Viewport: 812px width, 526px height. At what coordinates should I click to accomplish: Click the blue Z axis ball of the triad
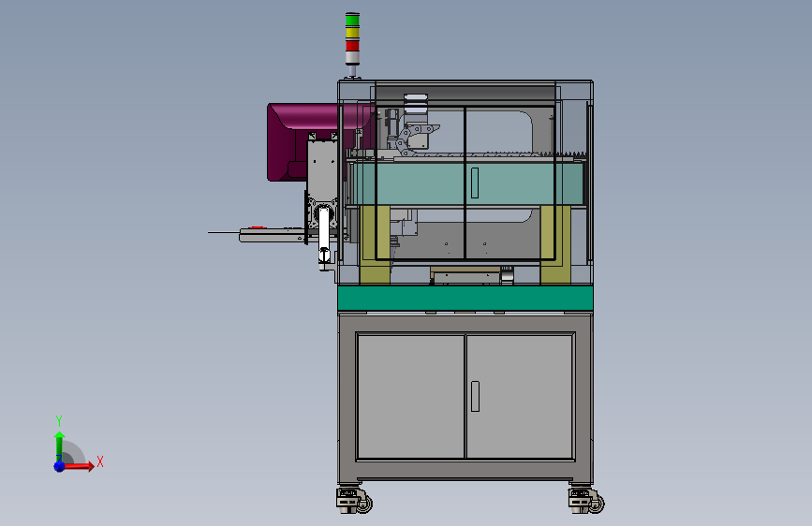pyautogui.click(x=60, y=466)
